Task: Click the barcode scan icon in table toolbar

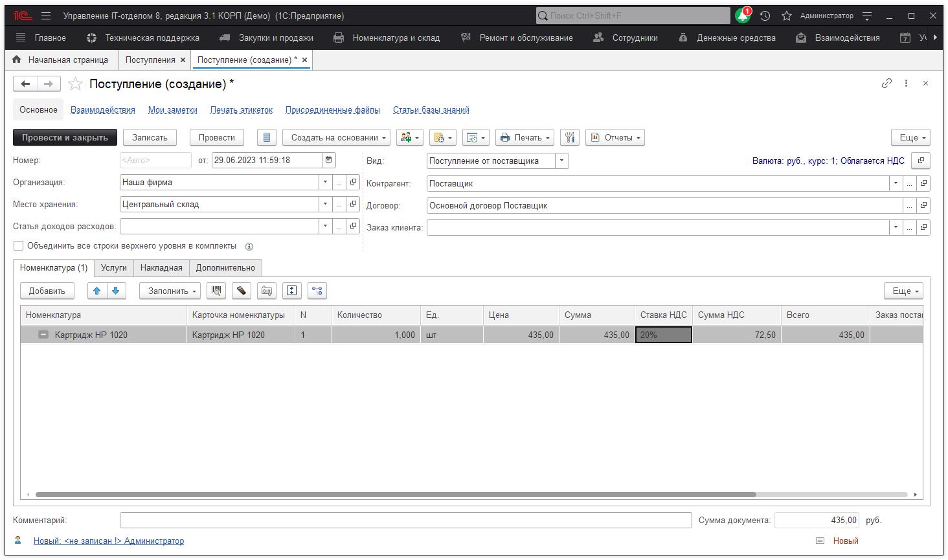Action: 216,291
